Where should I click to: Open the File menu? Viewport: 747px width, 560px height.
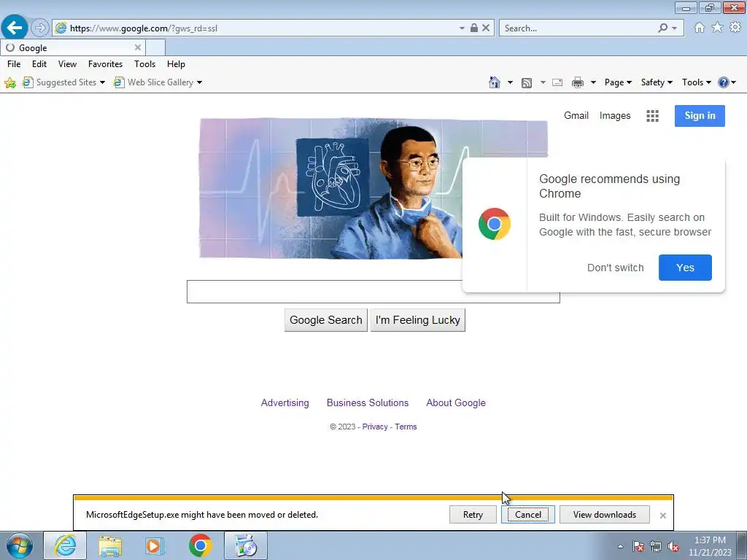click(14, 64)
